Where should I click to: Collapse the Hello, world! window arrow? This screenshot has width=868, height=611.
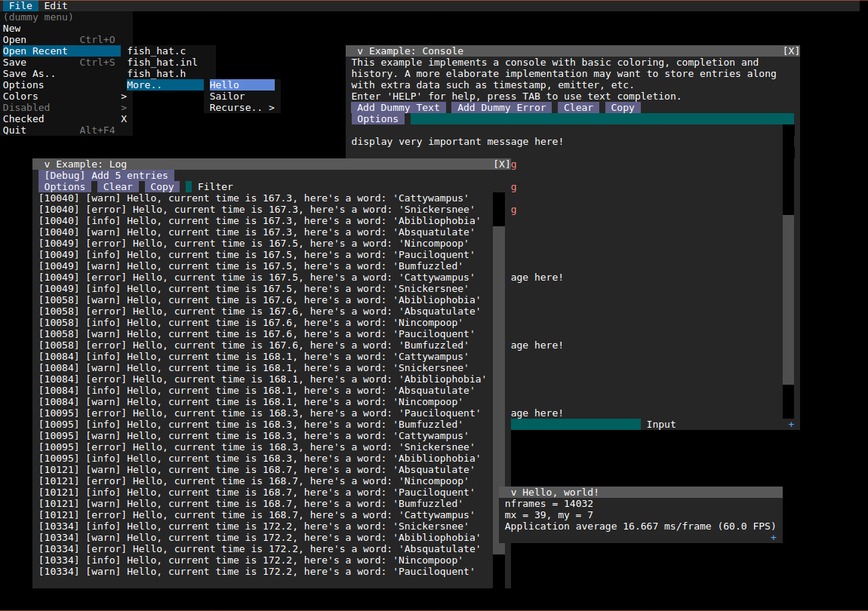click(514, 493)
